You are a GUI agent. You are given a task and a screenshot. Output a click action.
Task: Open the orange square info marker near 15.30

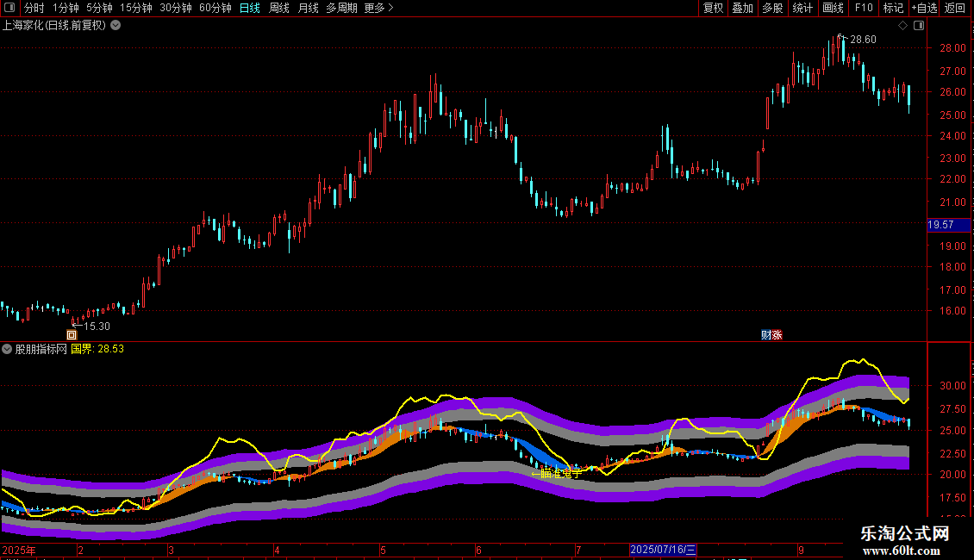click(72, 335)
